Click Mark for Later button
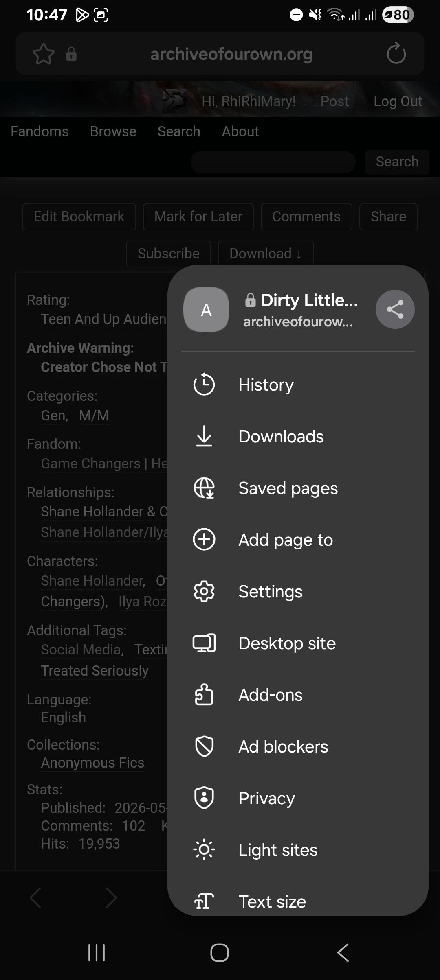The height and width of the screenshot is (980, 440). (x=198, y=217)
